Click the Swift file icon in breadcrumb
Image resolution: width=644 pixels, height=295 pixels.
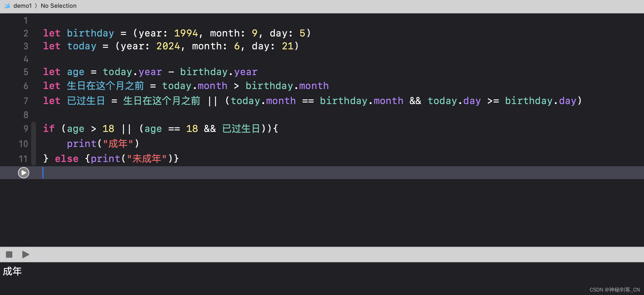click(x=7, y=6)
